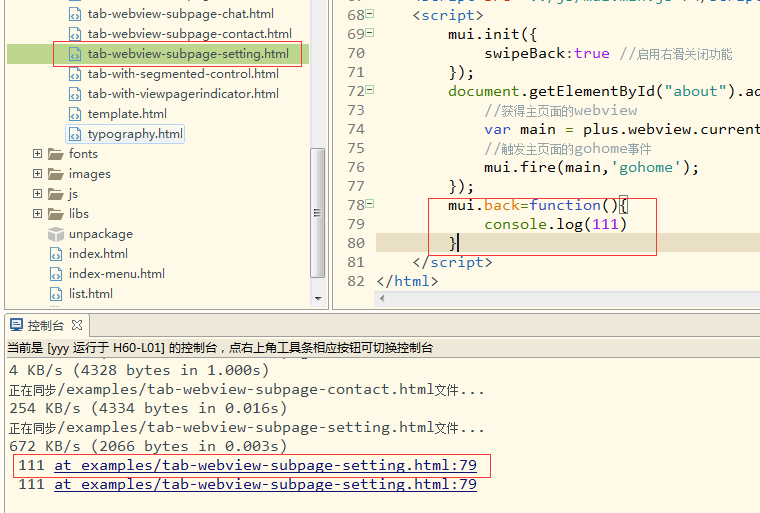The height and width of the screenshot is (513, 760).
Task: Click the html icon beside typography.html
Action: pos(75,134)
